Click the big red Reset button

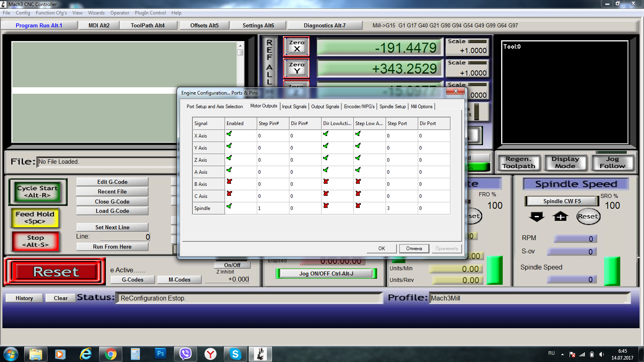click(56, 272)
